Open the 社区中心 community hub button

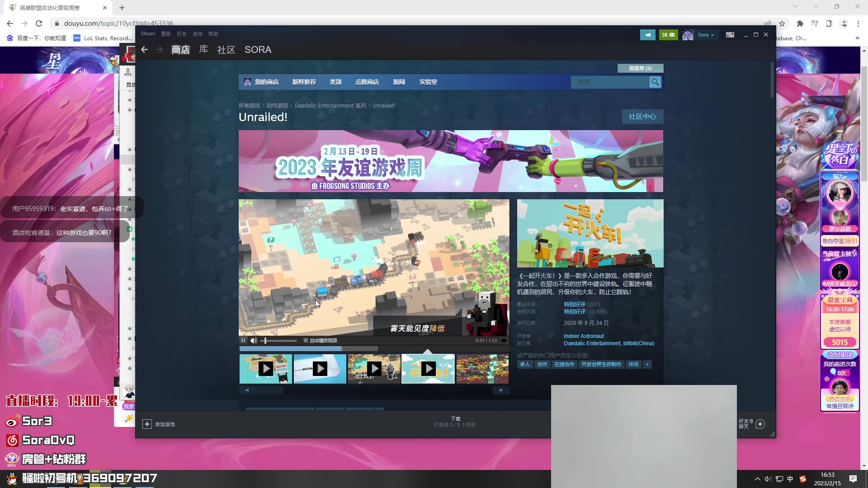pyautogui.click(x=642, y=117)
